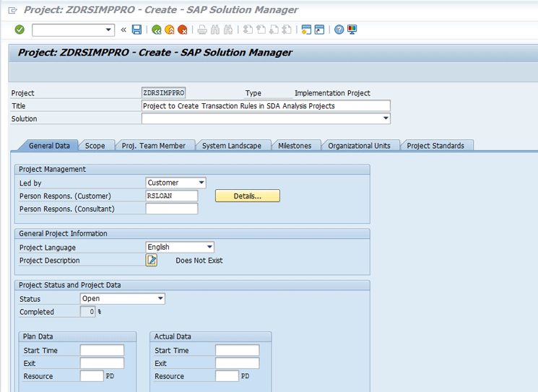Open the Project Language dropdown
The width and height of the screenshot is (538, 392).
click(209, 248)
